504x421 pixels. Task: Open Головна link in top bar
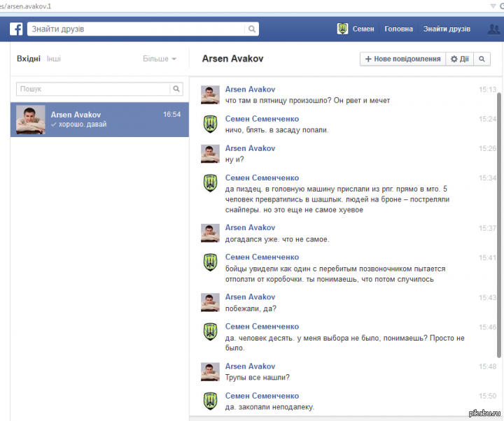pos(399,29)
